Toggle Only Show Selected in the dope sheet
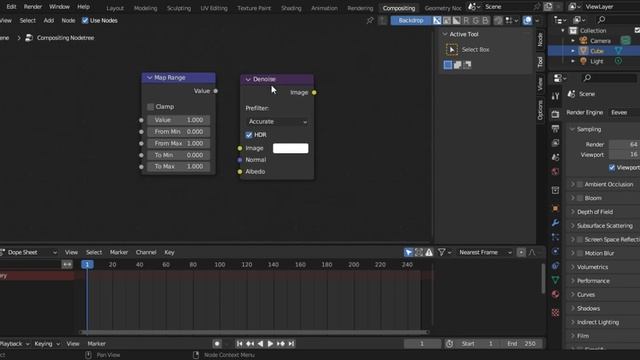Image resolution: width=640 pixels, height=360 pixels. click(408, 252)
